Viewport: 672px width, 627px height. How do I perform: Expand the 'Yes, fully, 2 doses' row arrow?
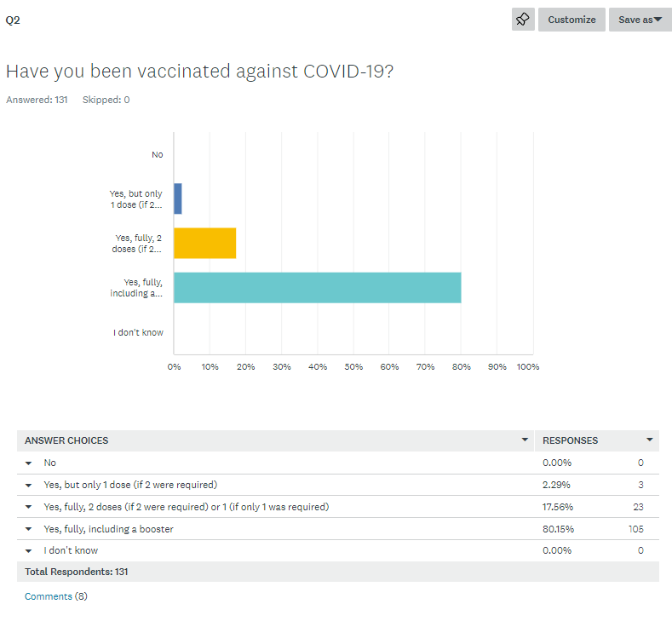[28, 508]
